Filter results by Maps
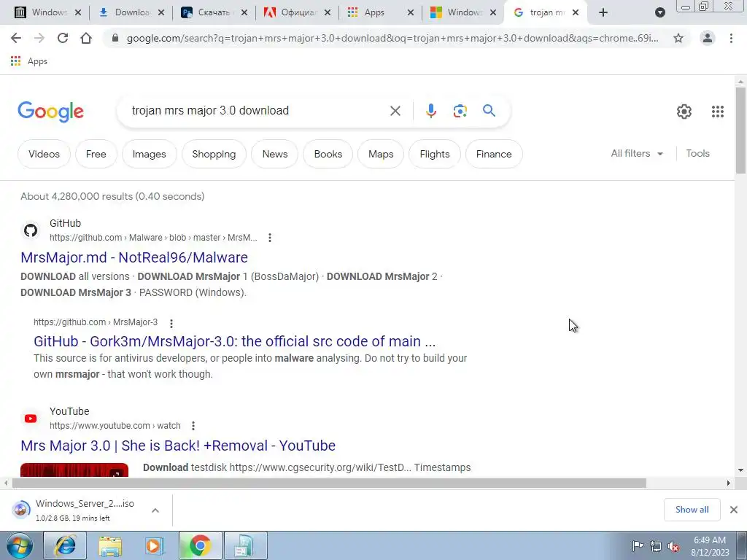This screenshot has height=560, width=747. click(x=381, y=154)
